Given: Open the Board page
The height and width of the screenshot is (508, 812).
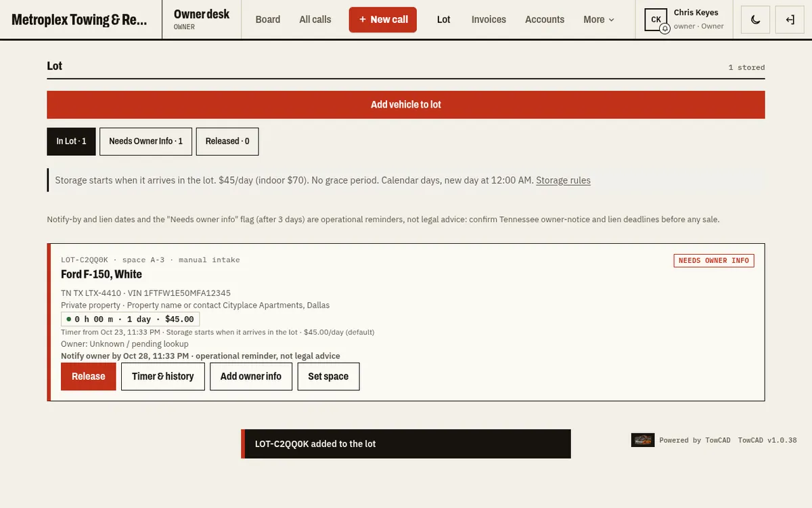Looking at the screenshot, I should [268, 20].
